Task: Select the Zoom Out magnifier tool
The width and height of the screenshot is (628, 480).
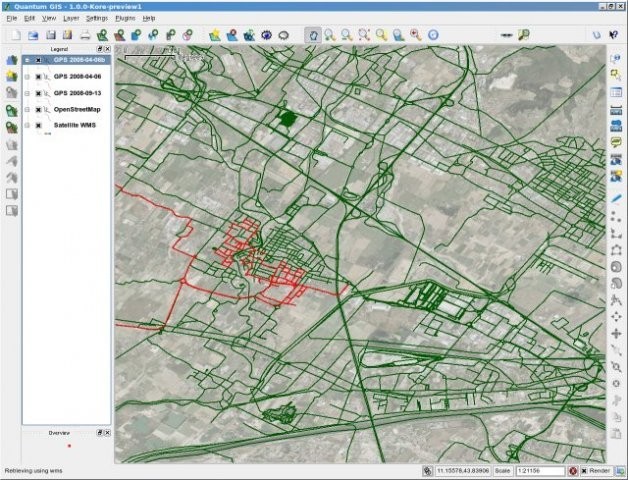Action: [x=347, y=35]
